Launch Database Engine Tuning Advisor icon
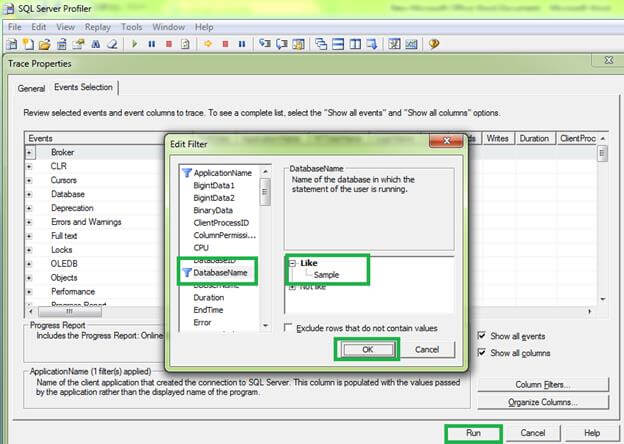624x444 pixels. (394, 44)
